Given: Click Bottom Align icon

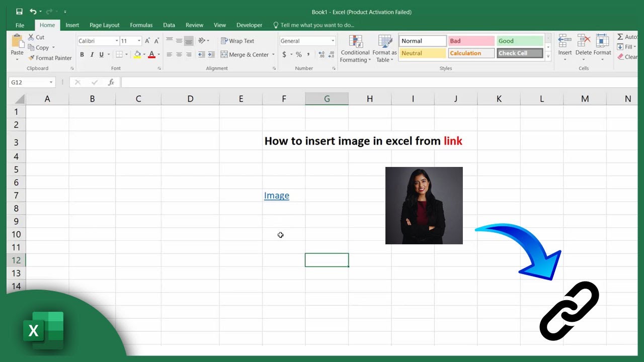Looking at the screenshot, I should click(x=189, y=41).
